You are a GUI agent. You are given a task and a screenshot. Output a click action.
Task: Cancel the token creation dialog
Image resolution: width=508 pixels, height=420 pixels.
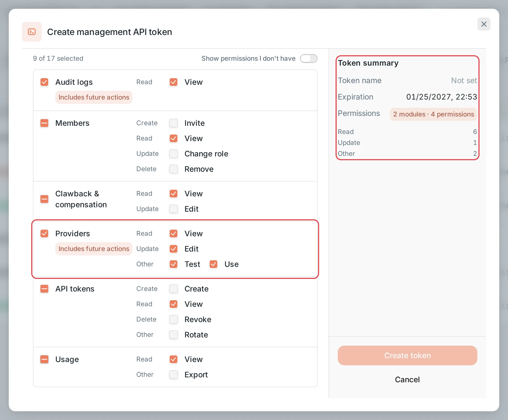(407, 380)
